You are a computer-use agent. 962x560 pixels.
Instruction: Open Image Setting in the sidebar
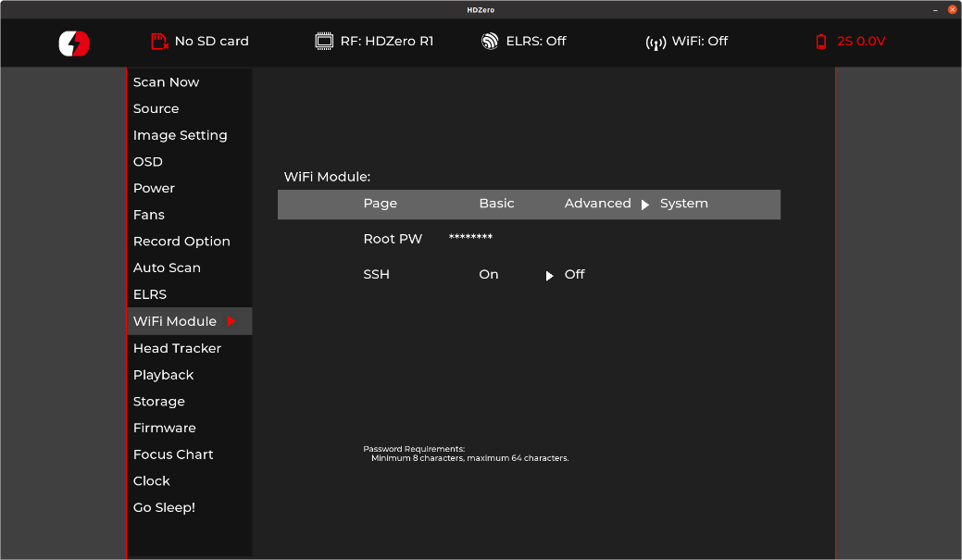(180, 135)
